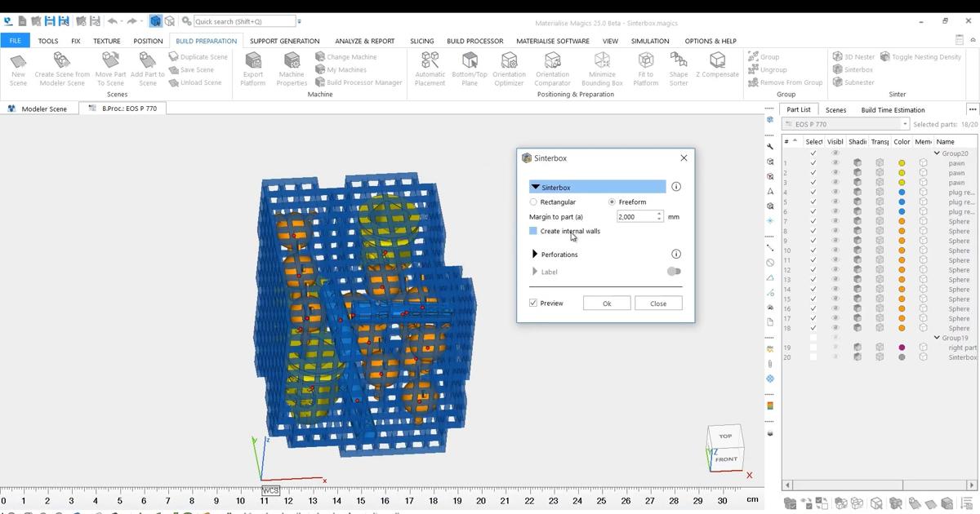
Task: Click the Margin to part value field
Action: (x=635, y=217)
